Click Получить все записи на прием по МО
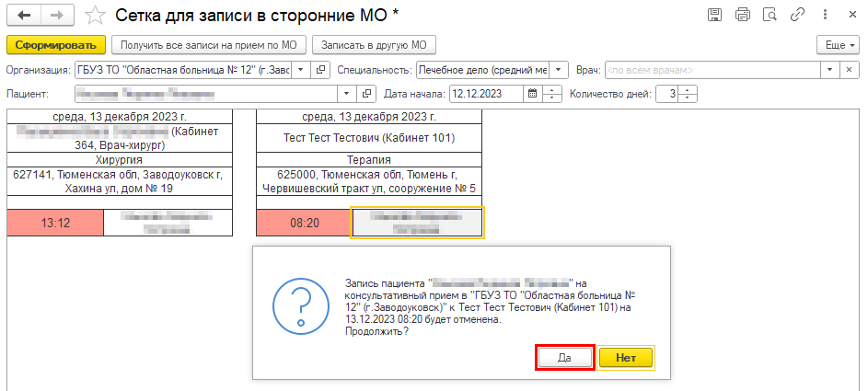 [208, 45]
